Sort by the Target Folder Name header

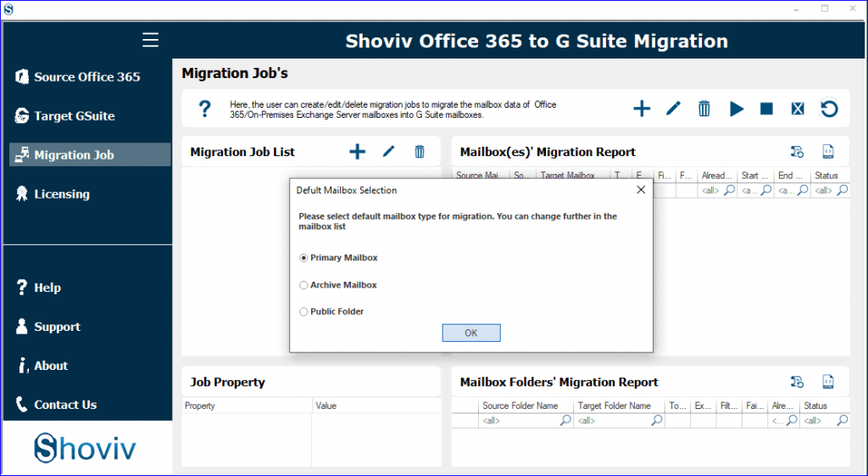[x=620, y=406]
